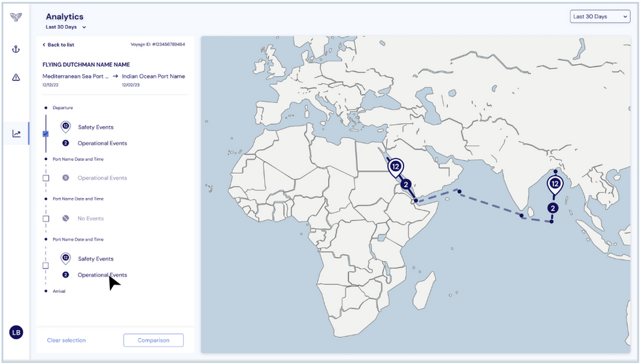Open the top-right Last 30 Days dropdown
This screenshot has width=641, height=364.
pyautogui.click(x=599, y=16)
